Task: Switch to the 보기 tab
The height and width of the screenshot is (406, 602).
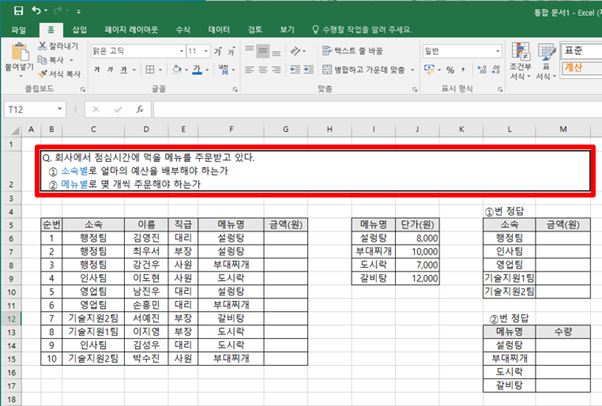Action: (287, 30)
